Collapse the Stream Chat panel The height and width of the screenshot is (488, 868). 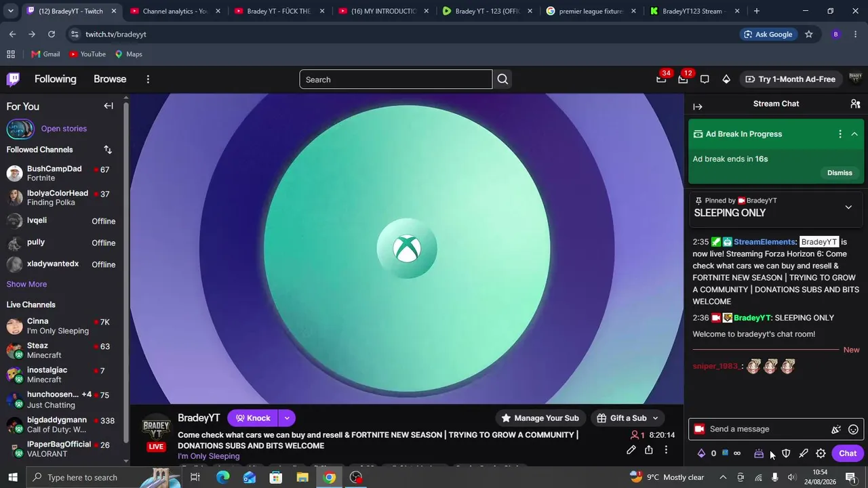click(x=698, y=106)
